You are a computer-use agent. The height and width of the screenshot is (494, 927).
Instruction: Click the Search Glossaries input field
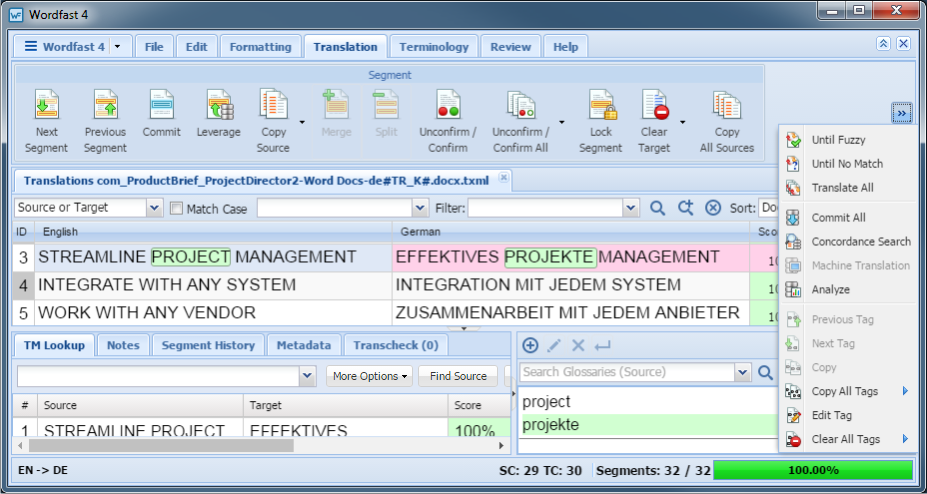627,372
